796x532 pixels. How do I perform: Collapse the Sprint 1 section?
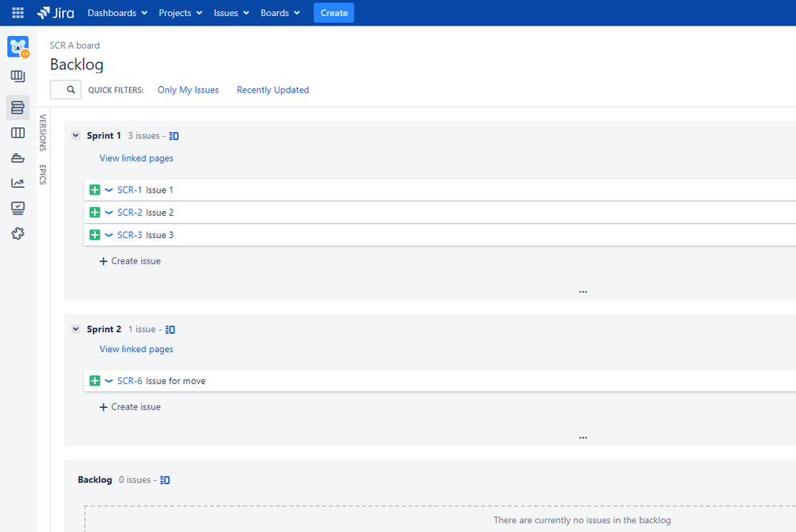click(x=76, y=135)
